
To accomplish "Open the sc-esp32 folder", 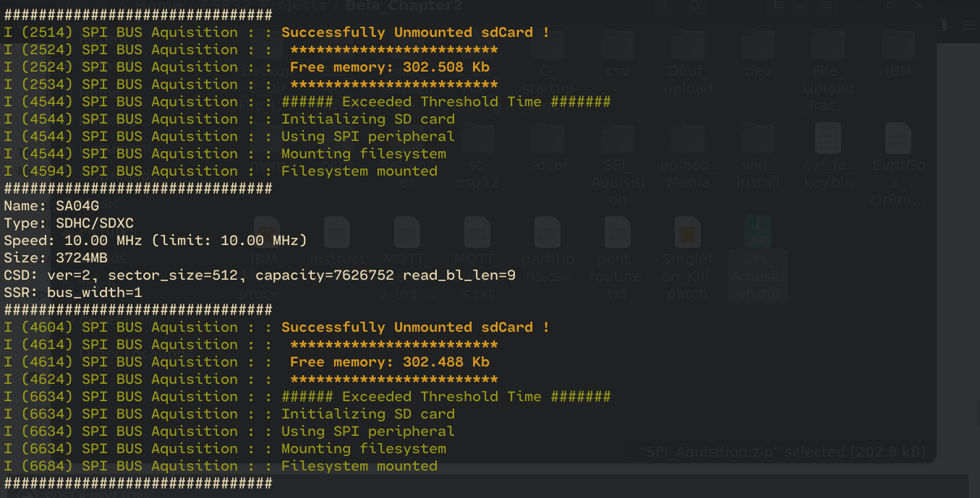I will tap(477, 156).
